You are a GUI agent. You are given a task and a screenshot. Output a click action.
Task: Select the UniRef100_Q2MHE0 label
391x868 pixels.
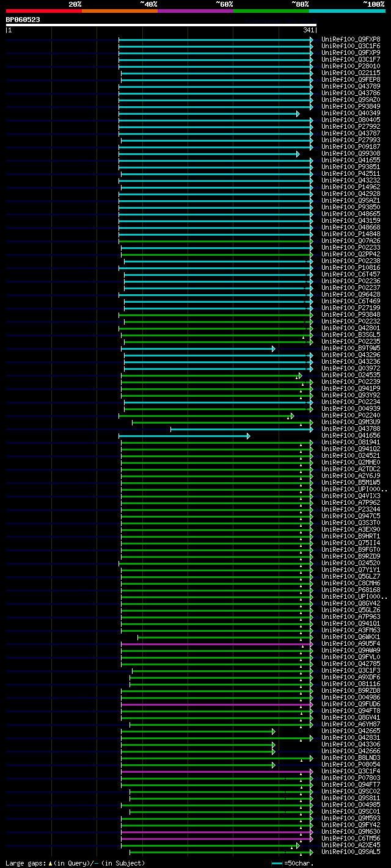pyautogui.click(x=351, y=463)
